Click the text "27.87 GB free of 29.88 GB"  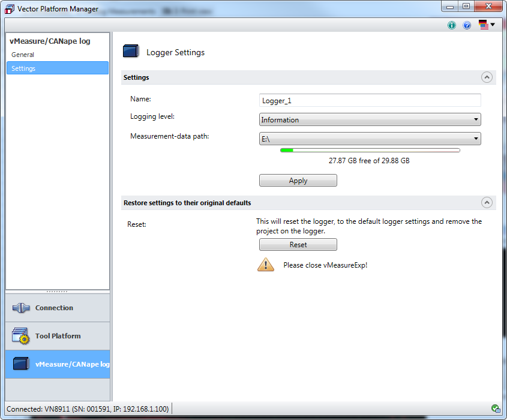tap(369, 161)
